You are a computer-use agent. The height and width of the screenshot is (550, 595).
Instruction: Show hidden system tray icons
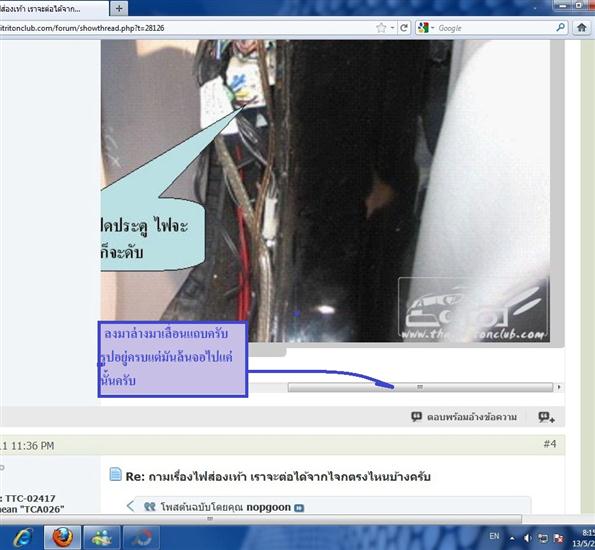coord(512,538)
